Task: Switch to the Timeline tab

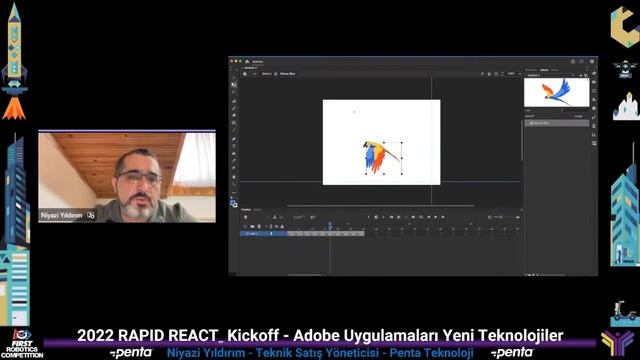Action: coord(246,209)
